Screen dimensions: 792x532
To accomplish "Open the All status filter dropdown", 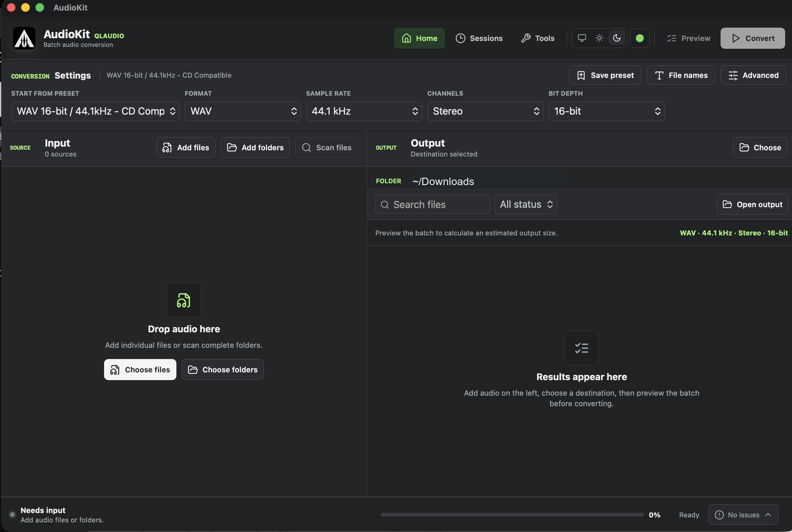I will coord(526,205).
